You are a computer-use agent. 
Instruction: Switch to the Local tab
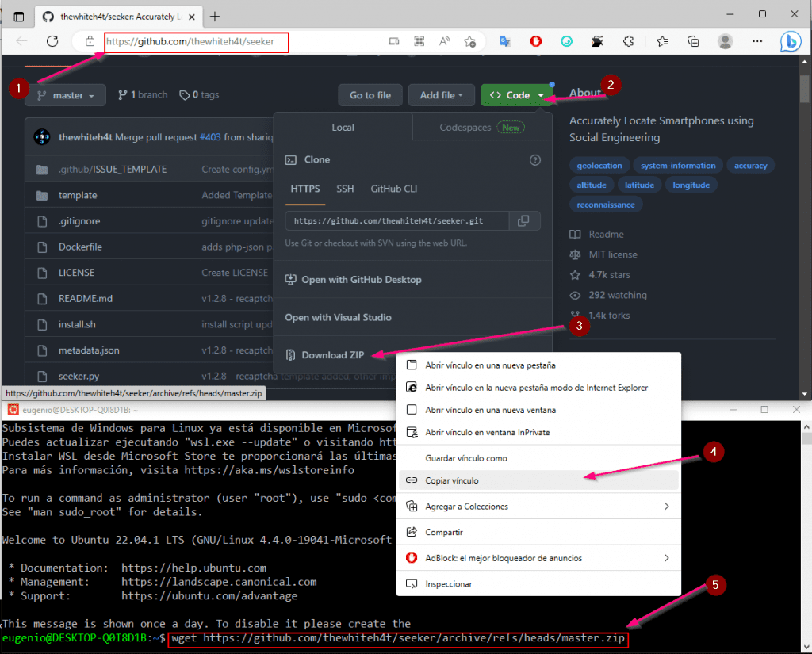343,128
